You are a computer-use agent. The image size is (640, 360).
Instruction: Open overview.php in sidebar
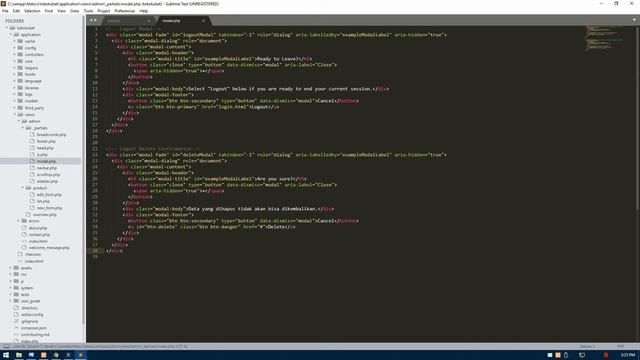pyautogui.click(x=44, y=214)
